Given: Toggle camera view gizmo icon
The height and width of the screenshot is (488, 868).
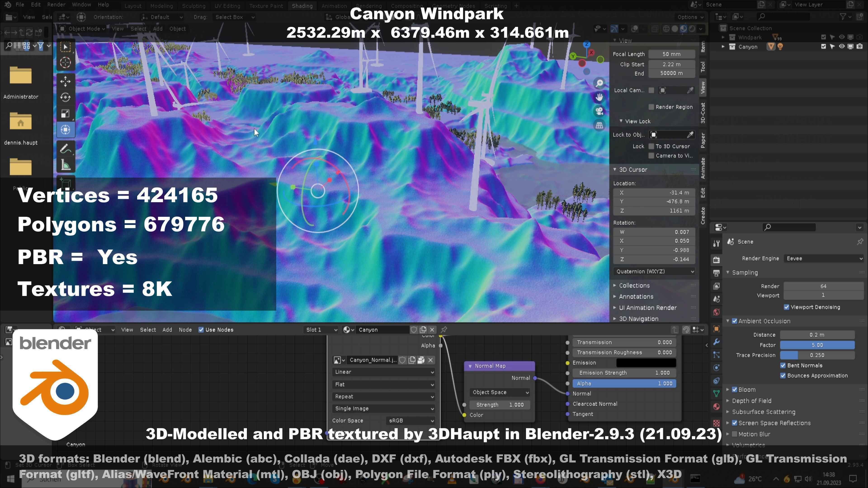Looking at the screenshot, I should pos(599,111).
